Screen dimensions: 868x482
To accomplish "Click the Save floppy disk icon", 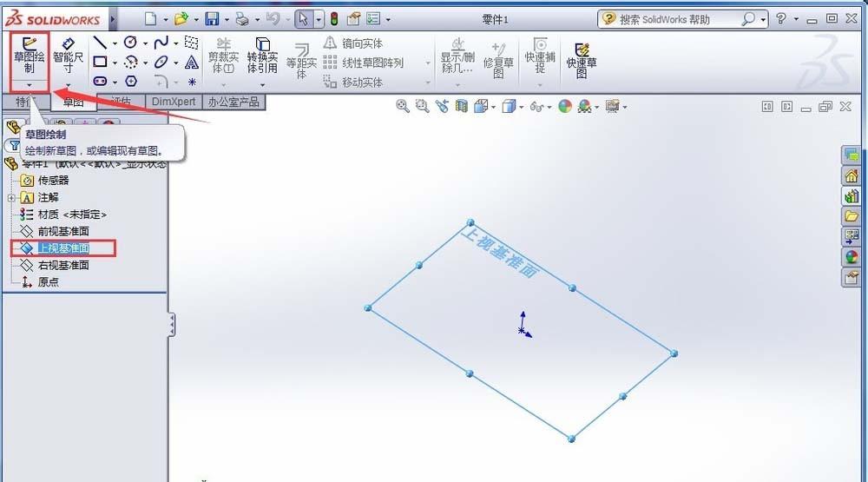I will (212, 19).
